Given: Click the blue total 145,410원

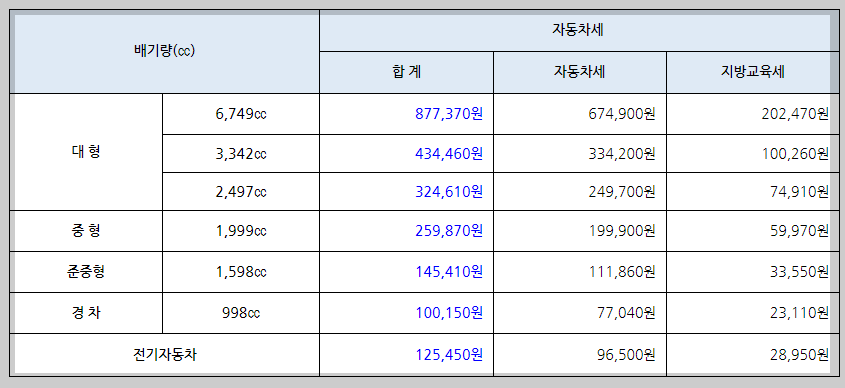Looking at the screenshot, I should [x=449, y=272].
